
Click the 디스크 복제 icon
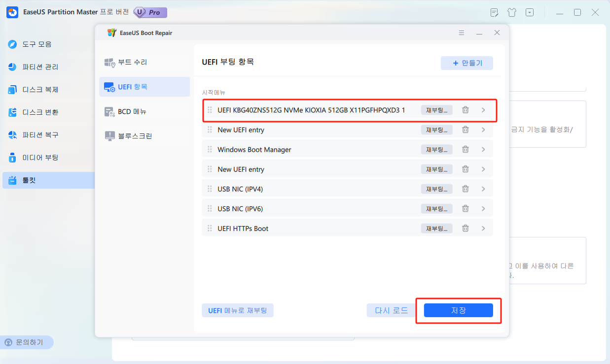point(12,90)
